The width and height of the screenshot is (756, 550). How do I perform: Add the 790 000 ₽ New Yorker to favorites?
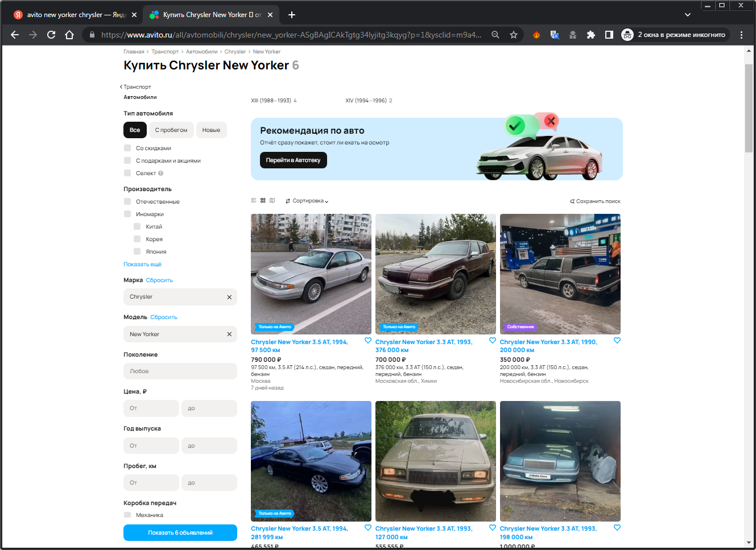tap(368, 341)
